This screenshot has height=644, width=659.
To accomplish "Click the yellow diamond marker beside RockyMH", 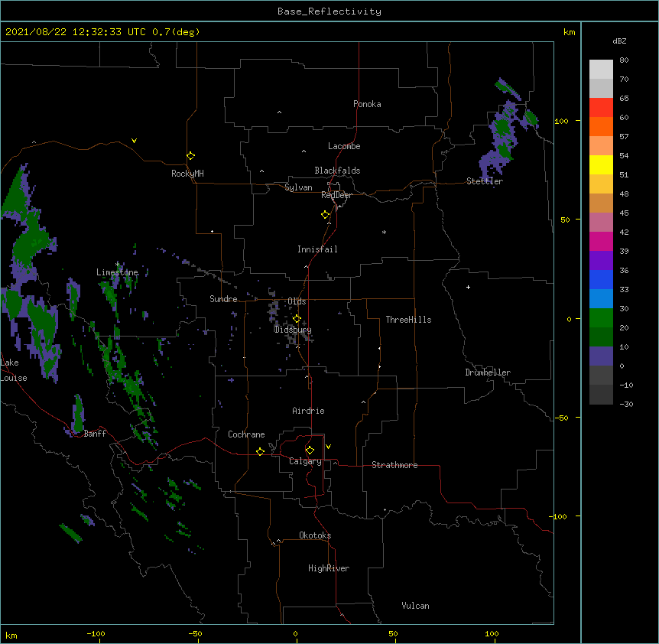I will click(191, 156).
